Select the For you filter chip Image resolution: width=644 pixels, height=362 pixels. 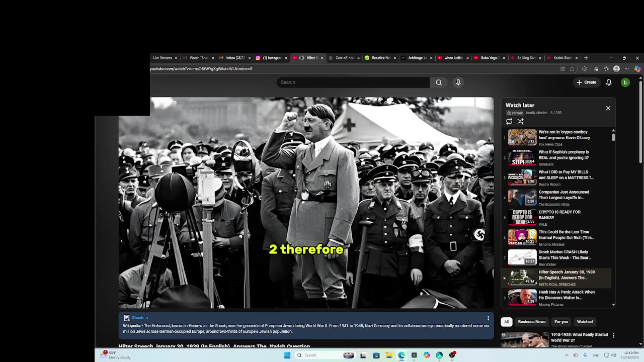(561, 322)
